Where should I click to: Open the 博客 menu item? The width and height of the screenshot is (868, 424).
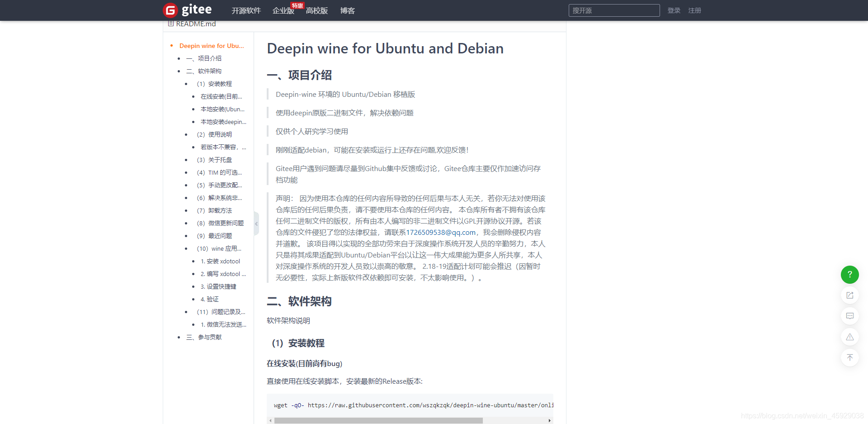click(347, 10)
